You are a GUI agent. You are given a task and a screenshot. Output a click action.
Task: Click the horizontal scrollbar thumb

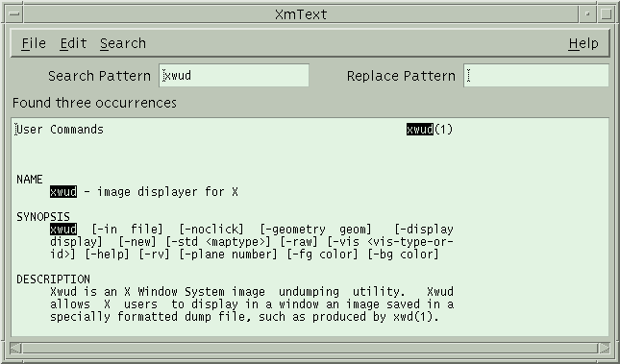pyautogui.click(x=310, y=349)
